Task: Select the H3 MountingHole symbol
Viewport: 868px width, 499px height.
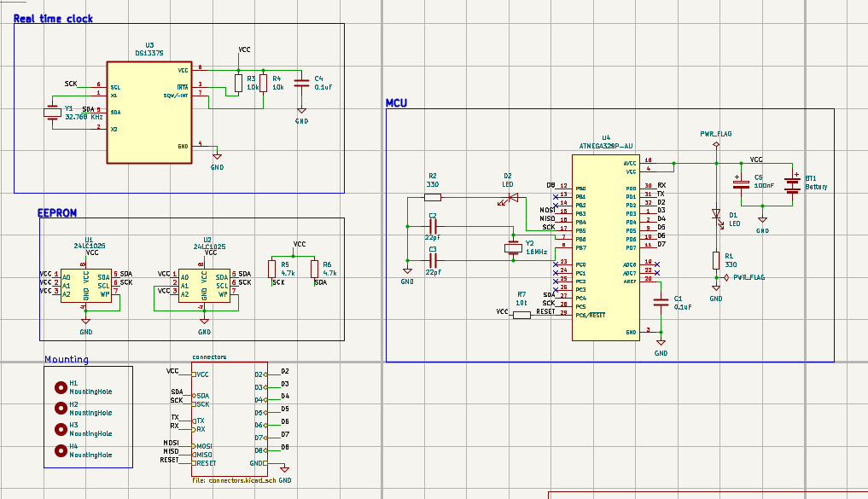Action: (x=61, y=429)
